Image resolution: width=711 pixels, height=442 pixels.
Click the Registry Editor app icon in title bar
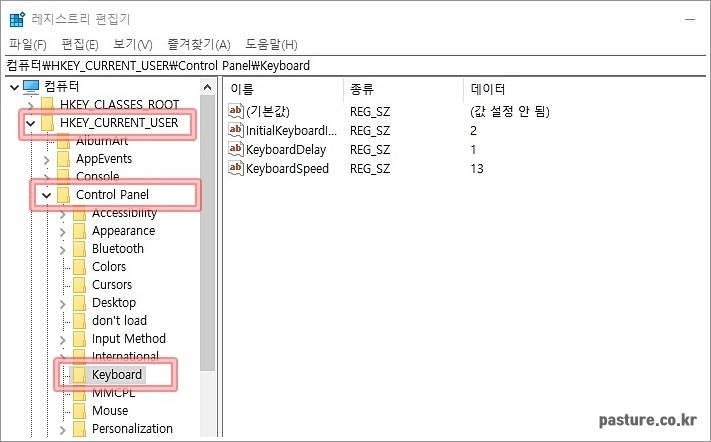click(x=17, y=19)
